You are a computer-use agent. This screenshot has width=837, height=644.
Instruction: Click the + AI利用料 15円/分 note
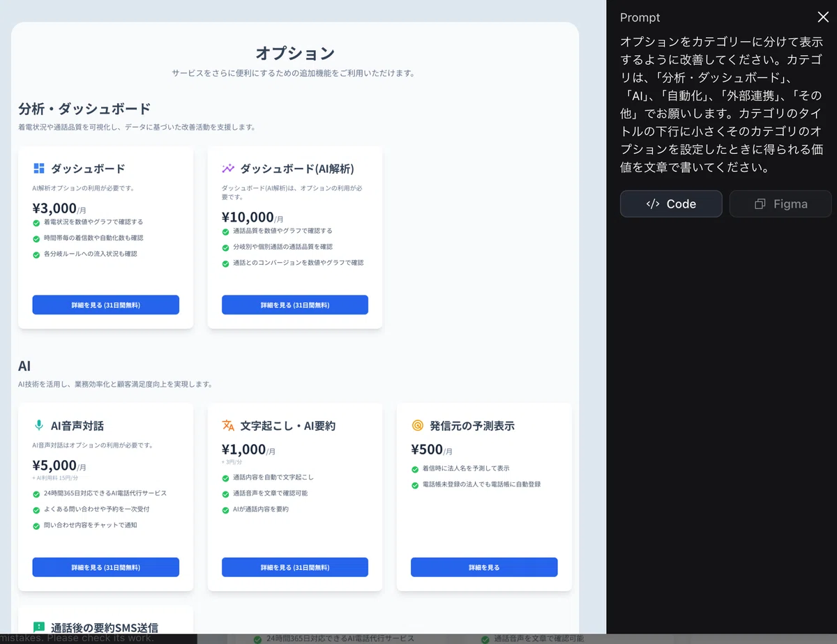click(x=55, y=478)
